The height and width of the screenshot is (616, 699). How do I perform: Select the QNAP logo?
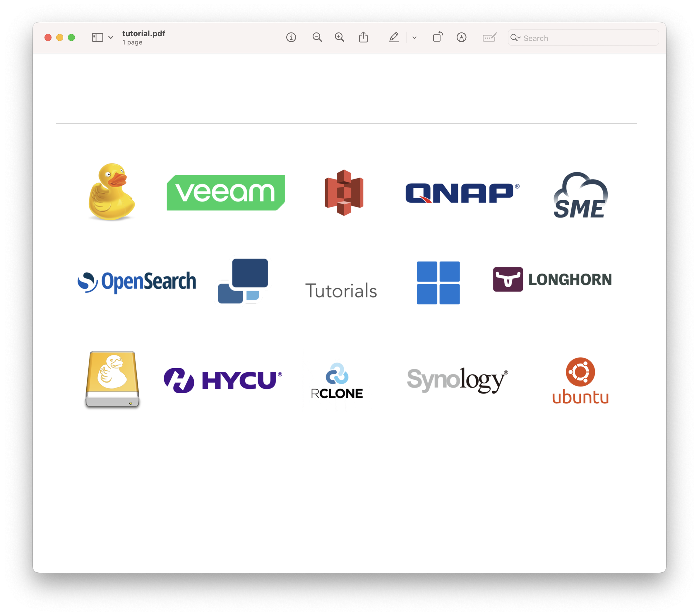coord(462,193)
